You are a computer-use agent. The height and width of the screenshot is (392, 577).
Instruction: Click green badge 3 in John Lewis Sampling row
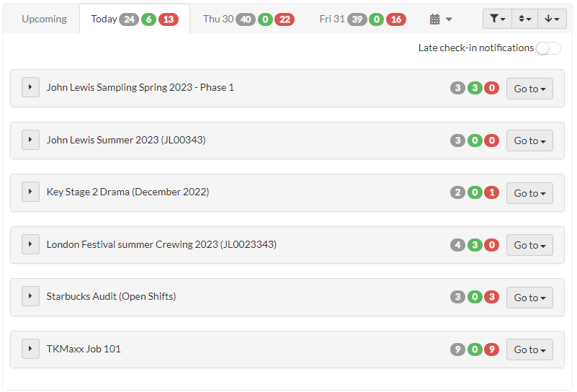click(x=475, y=88)
